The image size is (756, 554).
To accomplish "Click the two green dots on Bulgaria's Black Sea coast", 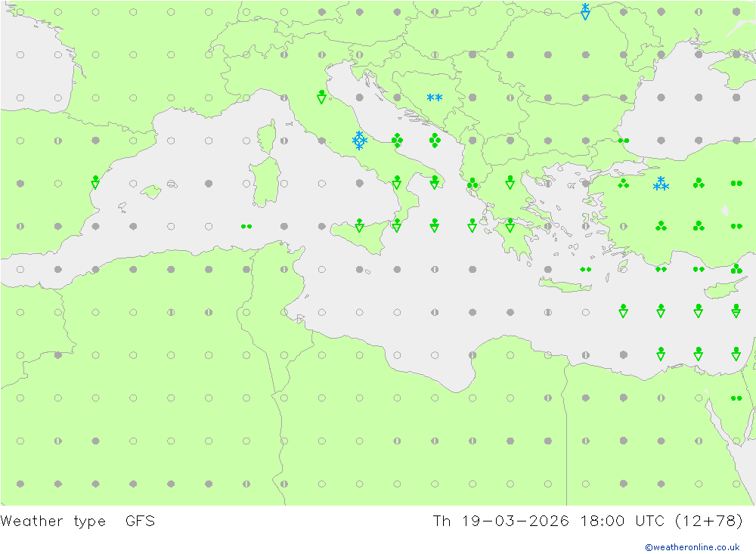I will coord(624,141).
